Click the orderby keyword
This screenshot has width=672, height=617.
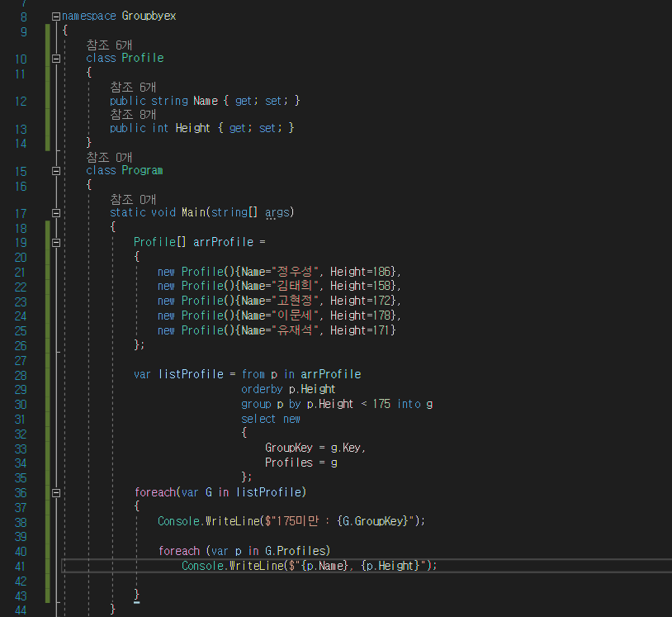262,389
